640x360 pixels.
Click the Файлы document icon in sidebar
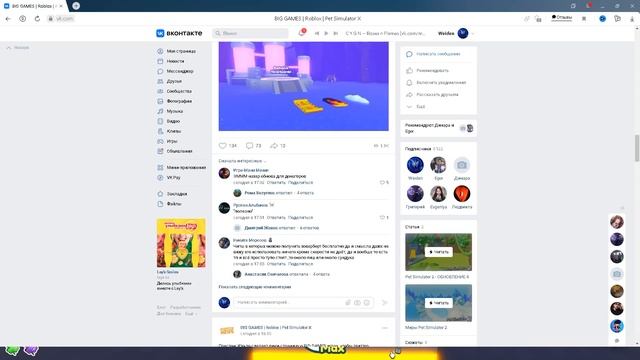(x=160, y=204)
